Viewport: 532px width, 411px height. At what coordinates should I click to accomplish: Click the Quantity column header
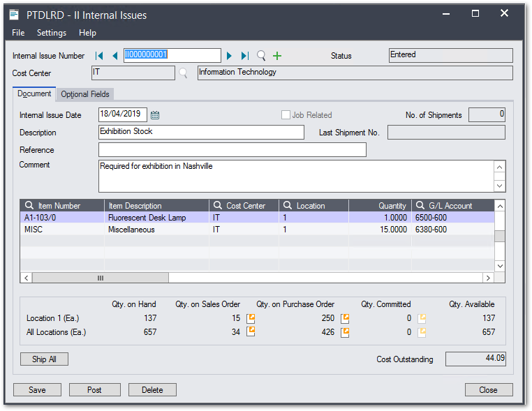[x=380, y=206]
